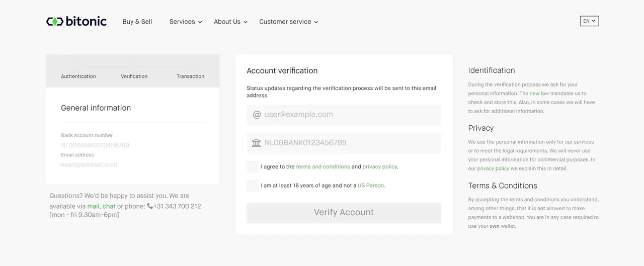Click the chat contact link
The width and height of the screenshot is (644, 266).
[109, 206]
